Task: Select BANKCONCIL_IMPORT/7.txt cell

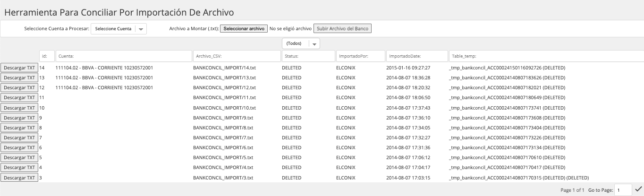Action: [x=223, y=137]
